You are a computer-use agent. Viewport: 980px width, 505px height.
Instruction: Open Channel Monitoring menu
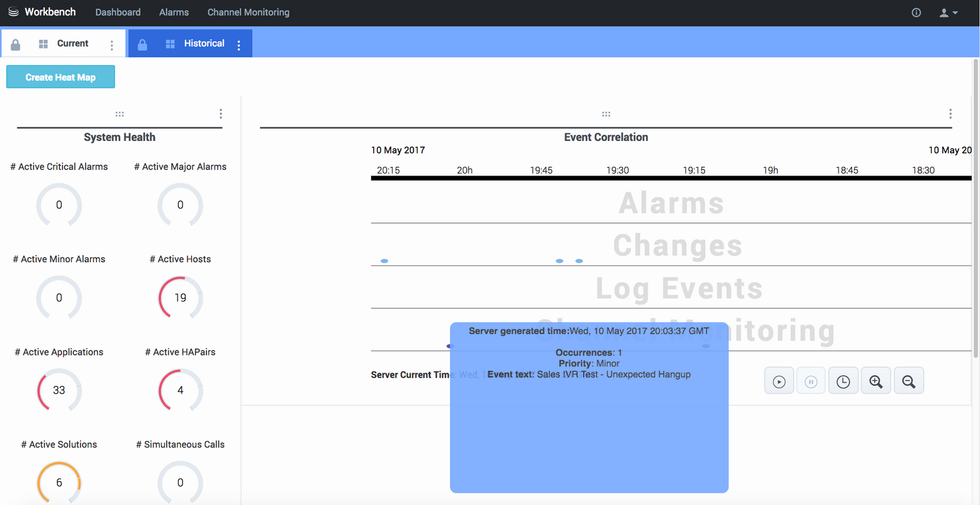[248, 12]
